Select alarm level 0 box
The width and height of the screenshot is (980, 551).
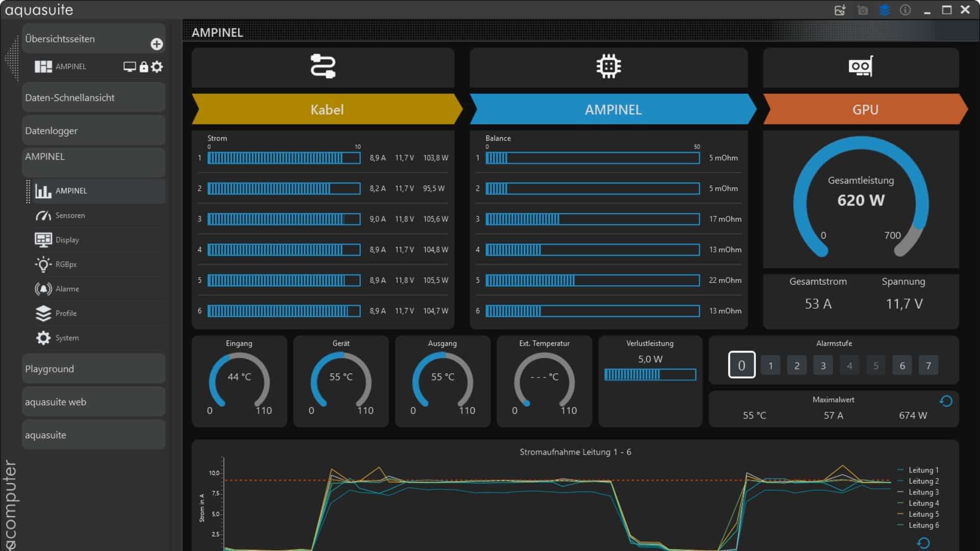pos(741,365)
